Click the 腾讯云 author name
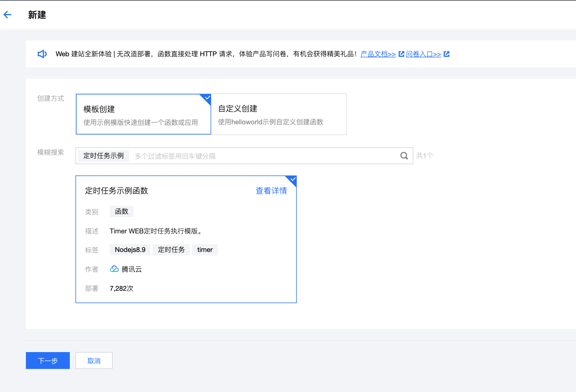 (x=131, y=269)
